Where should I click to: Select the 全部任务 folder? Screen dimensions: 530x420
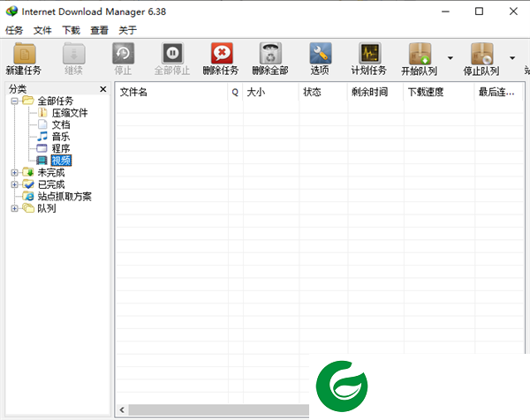tap(56, 101)
